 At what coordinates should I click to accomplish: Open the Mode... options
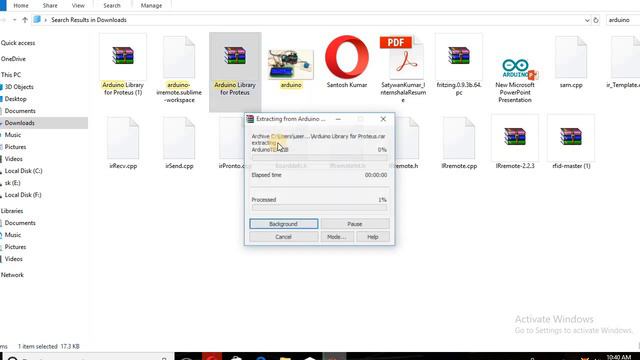click(x=337, y=237)
